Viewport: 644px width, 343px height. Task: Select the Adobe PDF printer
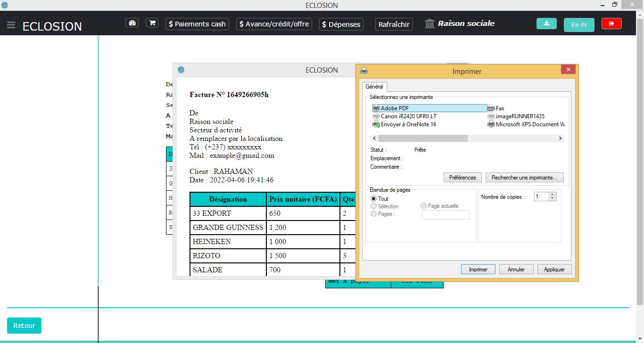[395, 108]
